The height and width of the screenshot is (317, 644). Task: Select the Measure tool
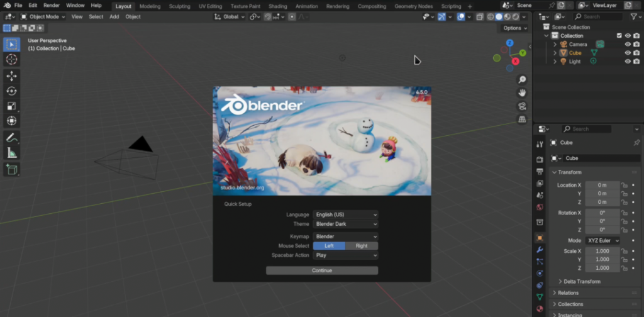click(11, 153)
